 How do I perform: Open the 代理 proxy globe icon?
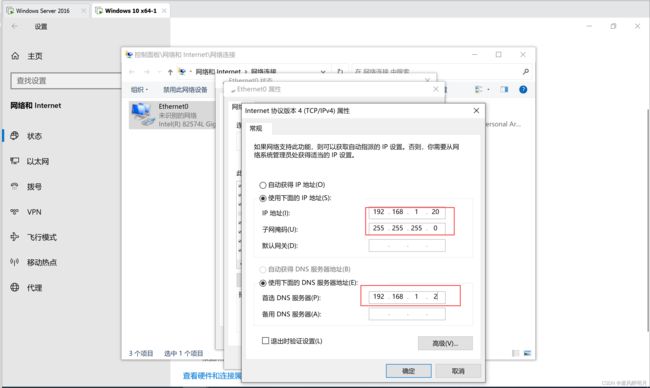click(15, 287)
